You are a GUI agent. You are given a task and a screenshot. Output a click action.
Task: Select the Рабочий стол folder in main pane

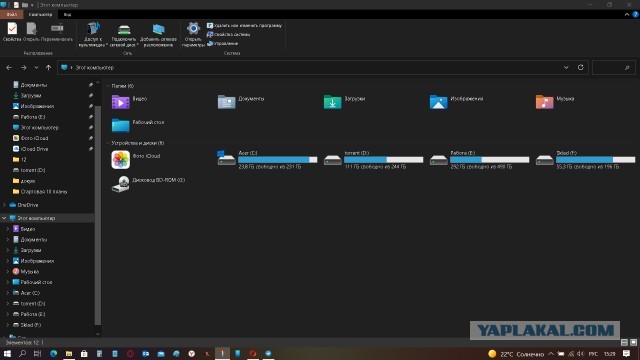pyautogui.click(x=138, y=125)
